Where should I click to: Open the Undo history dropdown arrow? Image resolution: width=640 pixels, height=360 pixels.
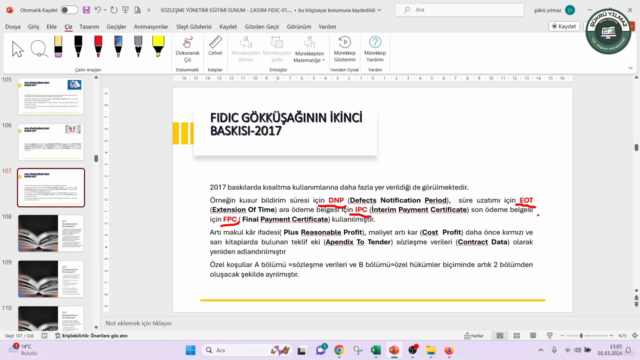coord(105,10)
